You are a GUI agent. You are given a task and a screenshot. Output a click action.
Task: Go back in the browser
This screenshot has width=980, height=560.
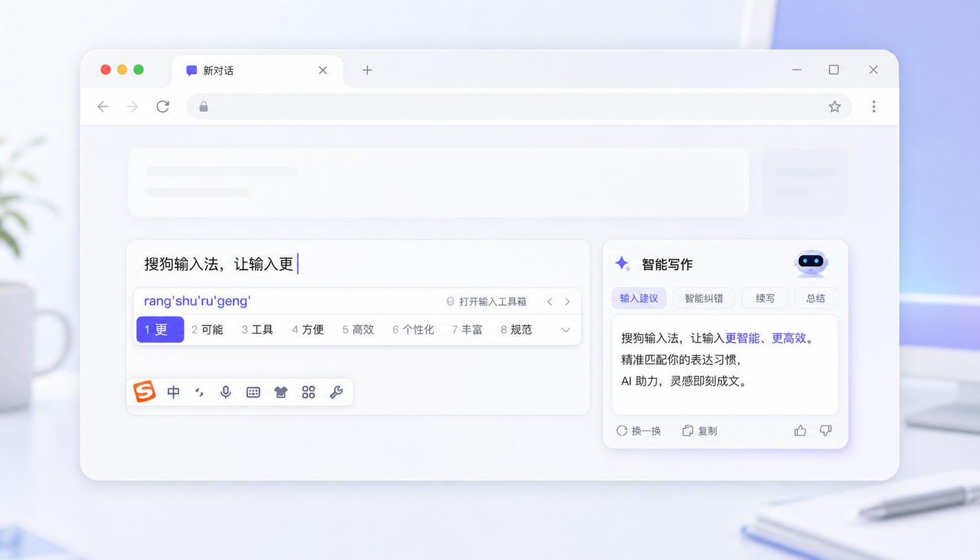point(103,106)
